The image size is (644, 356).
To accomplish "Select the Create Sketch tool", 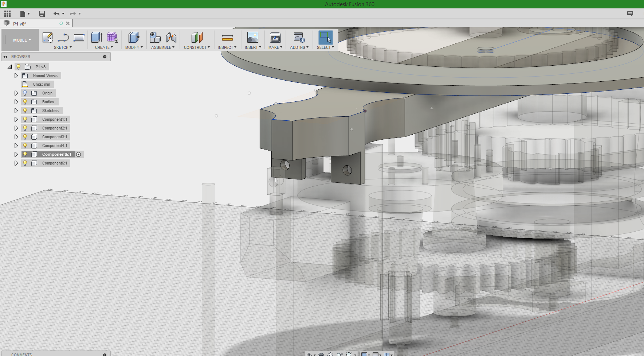I will (x=48, y=38).
